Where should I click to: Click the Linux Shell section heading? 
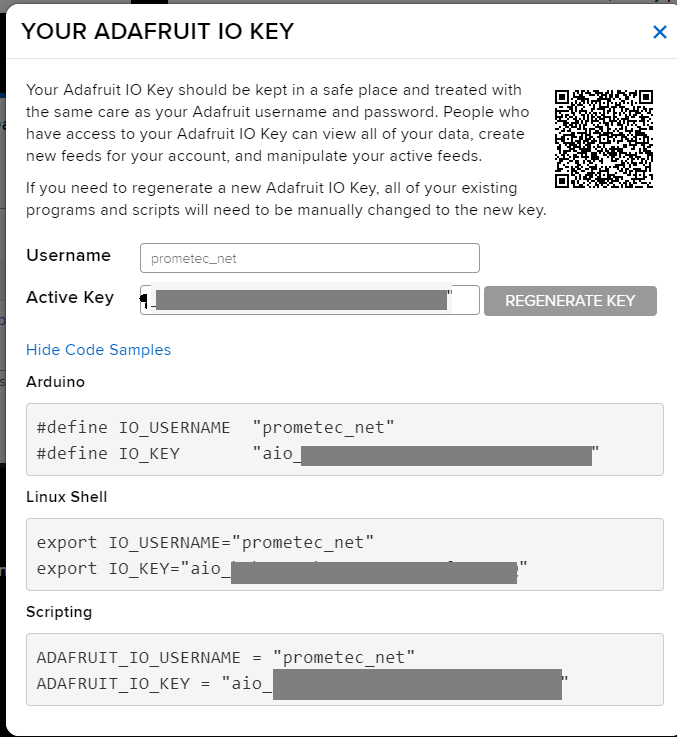[x=66, y=497]
